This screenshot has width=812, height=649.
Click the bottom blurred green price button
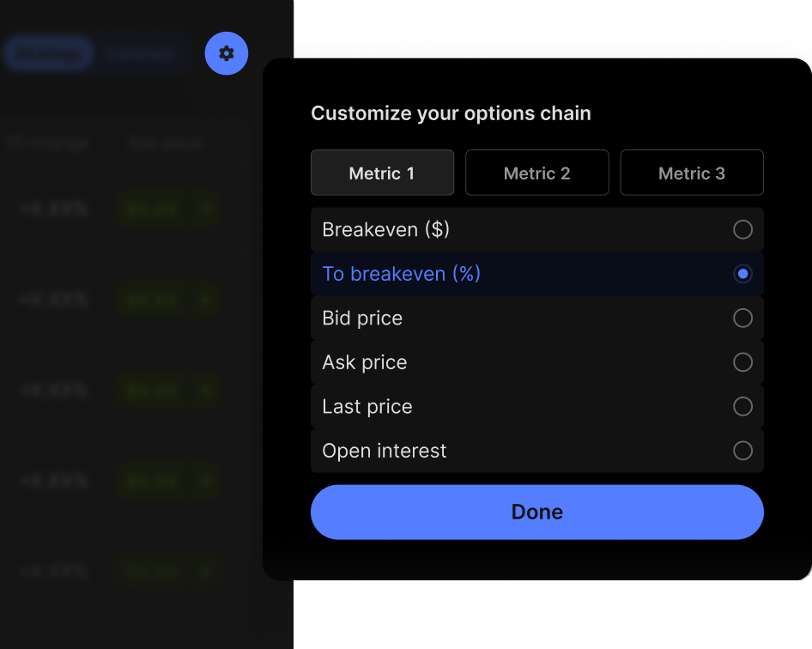(166, 572)
